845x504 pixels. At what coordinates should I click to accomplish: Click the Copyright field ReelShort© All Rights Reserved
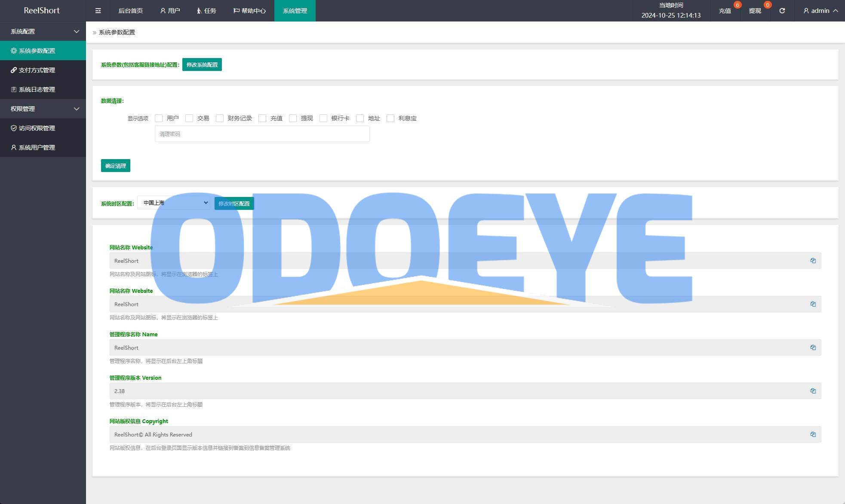point(465,434)
